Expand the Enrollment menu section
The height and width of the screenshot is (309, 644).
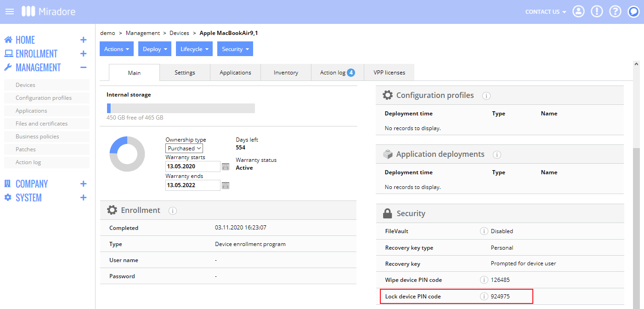click(83, 54)
